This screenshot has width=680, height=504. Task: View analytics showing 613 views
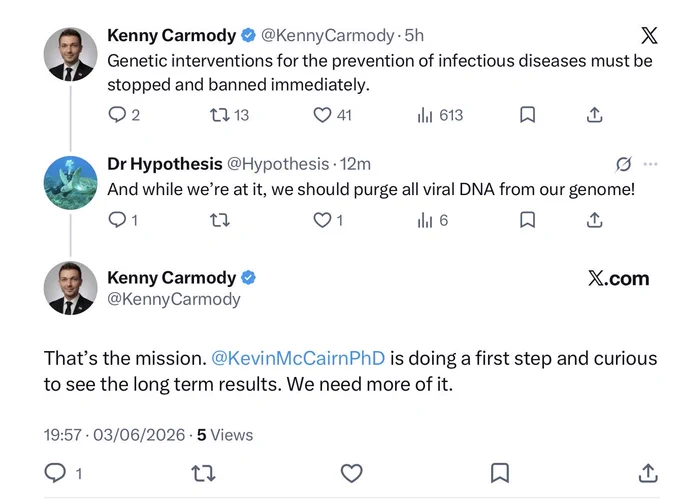425,115
